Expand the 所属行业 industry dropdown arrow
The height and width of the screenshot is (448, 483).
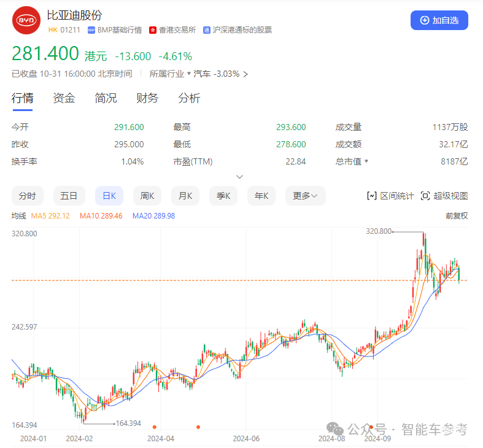pyautogui.click(x=189, y=74)
